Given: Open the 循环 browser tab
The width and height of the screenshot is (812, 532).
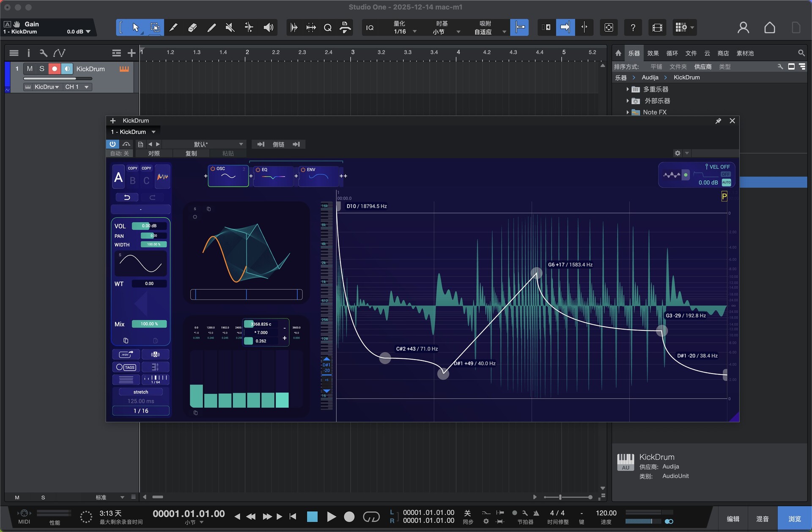Looking at the screenshot, I should pyautogui.click(x=672, y=53).
